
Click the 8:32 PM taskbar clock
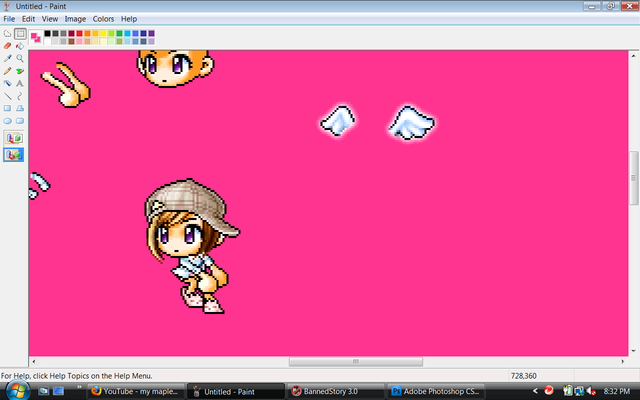tap(617, 391)
